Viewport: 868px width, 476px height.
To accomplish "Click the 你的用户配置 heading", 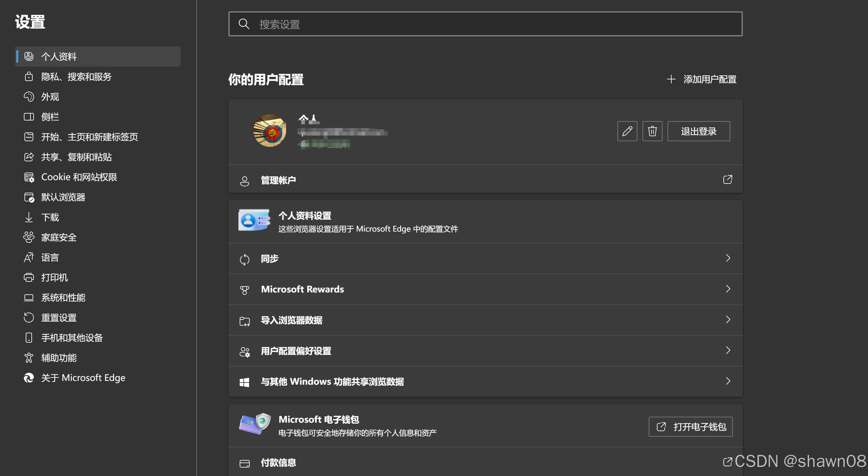I will tap(266, 80).
